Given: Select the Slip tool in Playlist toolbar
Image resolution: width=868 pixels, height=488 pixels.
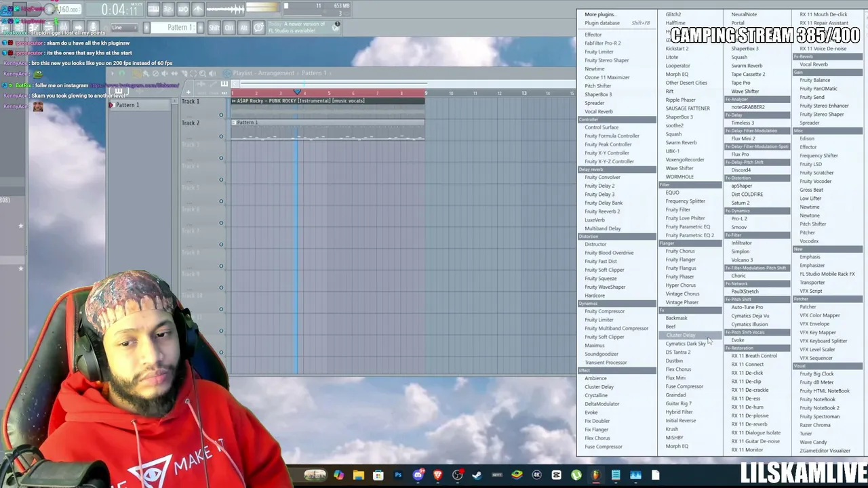Looking at the screenshot, I should pyautogui.click(x=174, y=73).
